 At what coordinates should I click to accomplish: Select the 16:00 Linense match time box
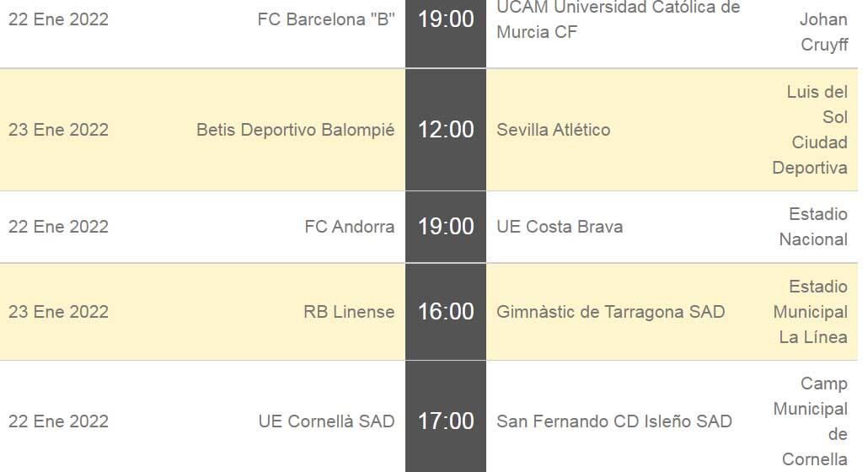[446, 312]
